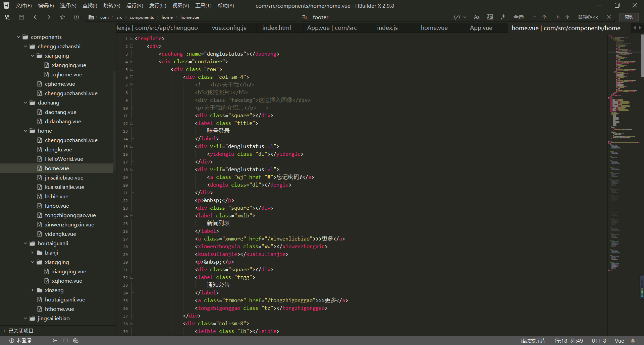
Task: Open yidenglu.vue in the file tree
Action: coord(60,234)
